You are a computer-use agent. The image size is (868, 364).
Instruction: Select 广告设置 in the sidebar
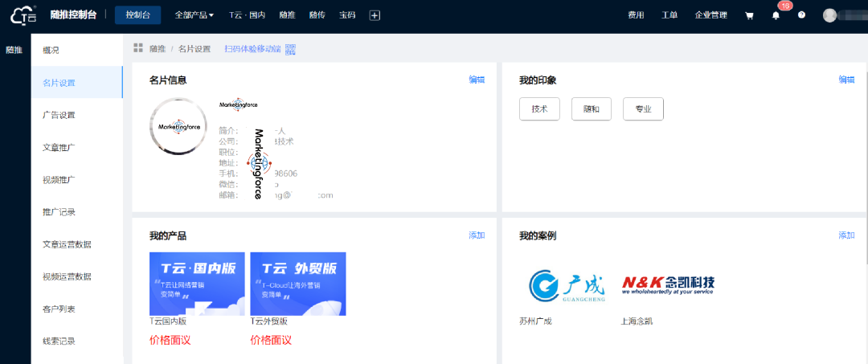pyautogui.click(x=59, y=115)
